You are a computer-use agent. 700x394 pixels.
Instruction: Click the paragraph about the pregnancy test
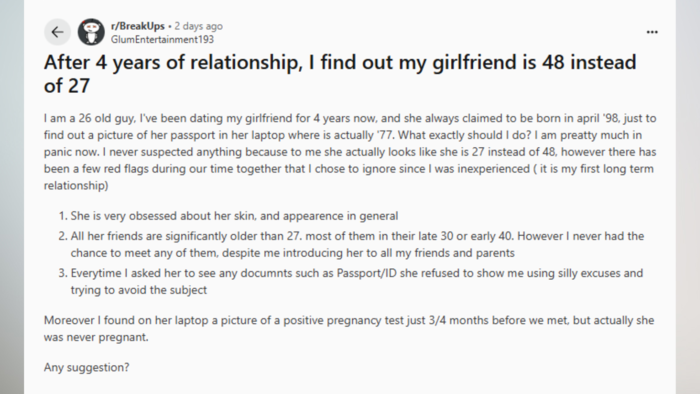point(349,328)
